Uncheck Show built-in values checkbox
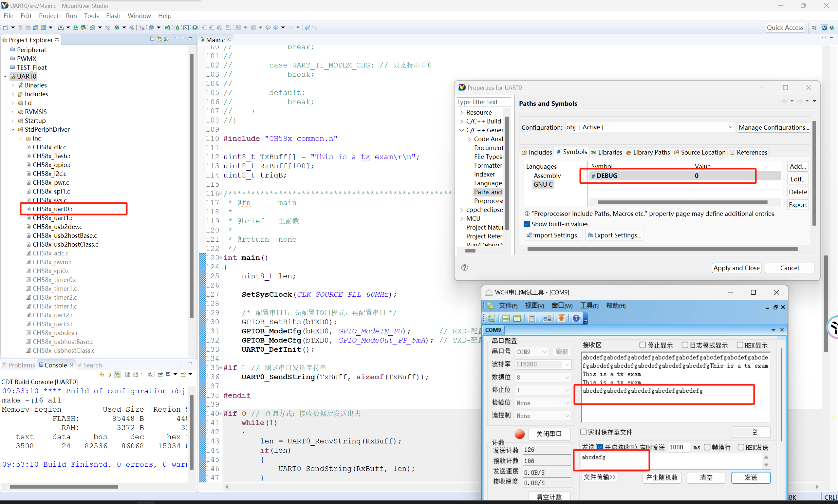 [x=527, y=224]
